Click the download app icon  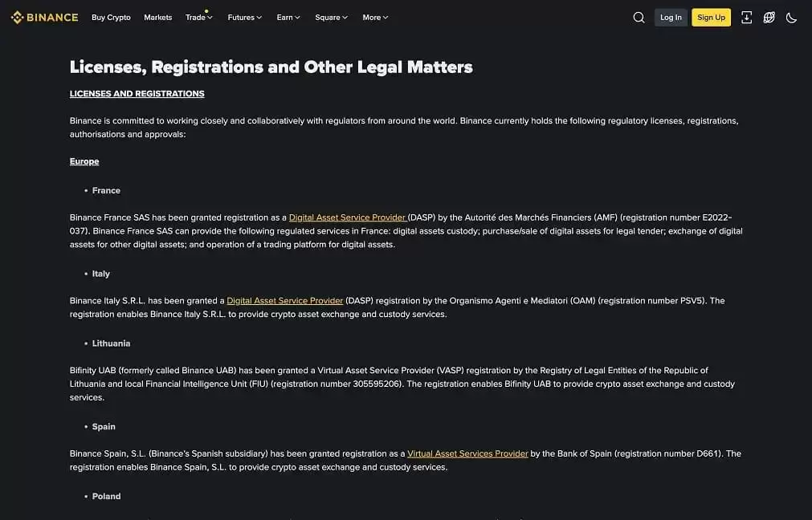(x=746, y=18)
